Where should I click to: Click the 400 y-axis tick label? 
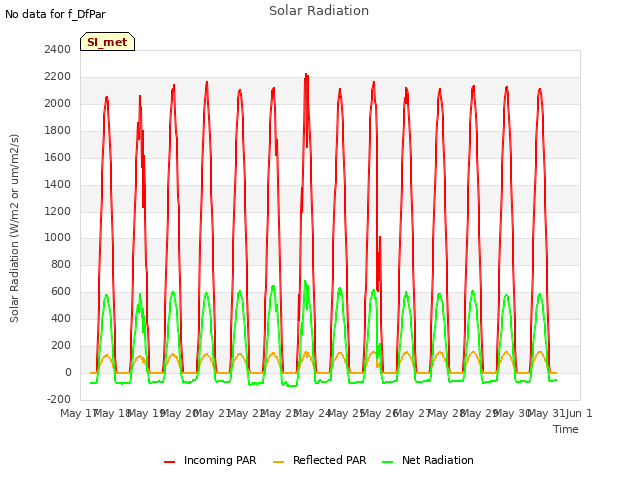[x=61, y=318]
